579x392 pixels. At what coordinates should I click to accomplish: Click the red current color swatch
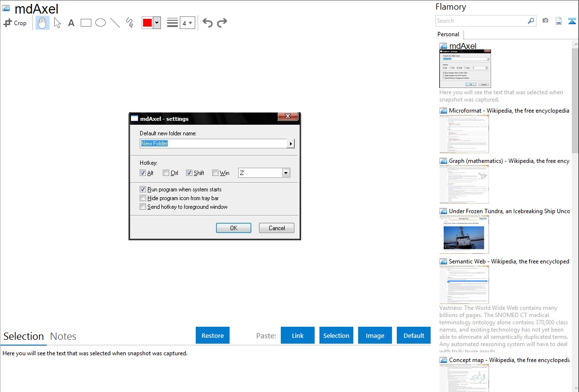[147, 23]
